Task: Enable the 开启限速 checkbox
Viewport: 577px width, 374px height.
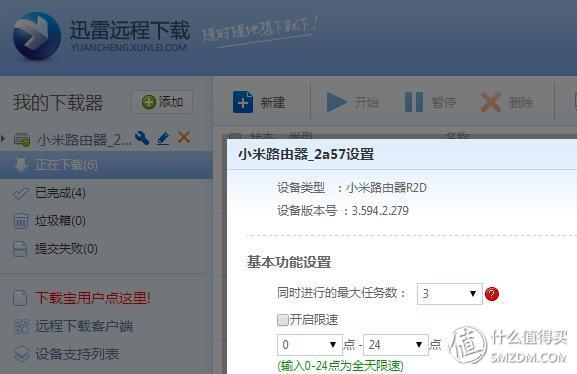Action: pyautogui.click(x=283, y=320)
